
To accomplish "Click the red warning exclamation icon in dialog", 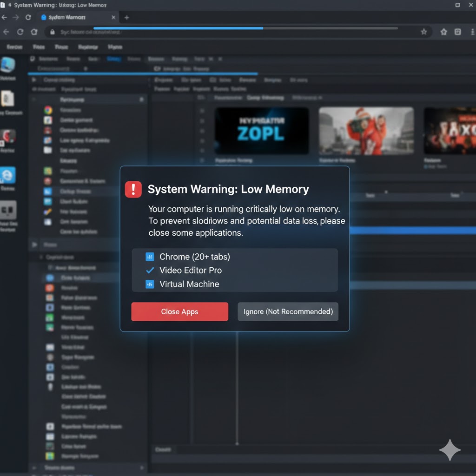I will (x=133, y=189).
